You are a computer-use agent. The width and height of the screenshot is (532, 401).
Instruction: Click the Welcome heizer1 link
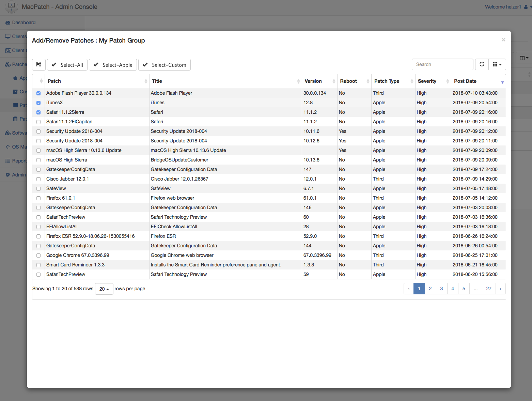click(x=503, y=7)
